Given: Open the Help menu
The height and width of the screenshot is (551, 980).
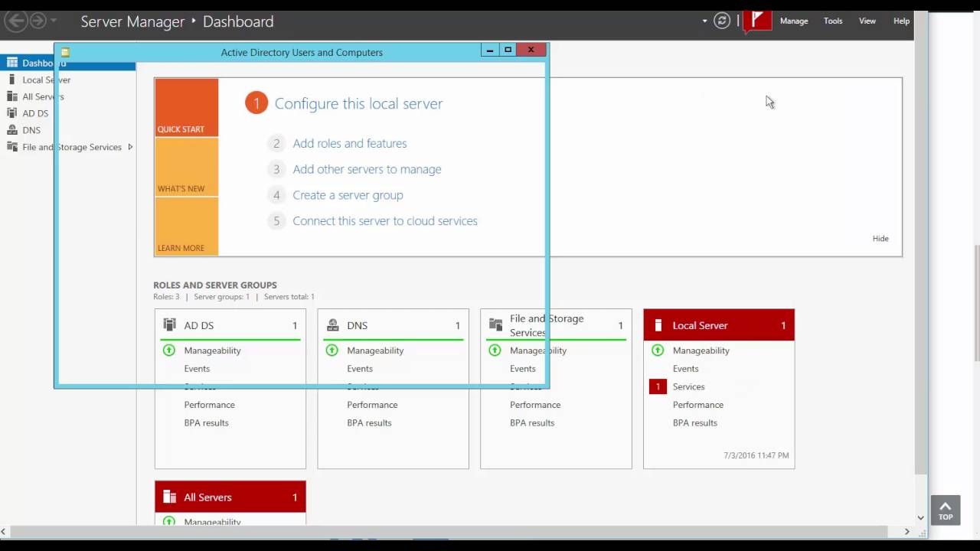Looking at the screenshot, I should (x=901, y=21).
